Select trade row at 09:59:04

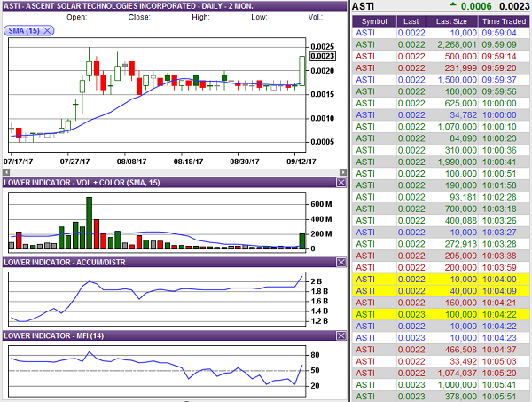(441, 33)
